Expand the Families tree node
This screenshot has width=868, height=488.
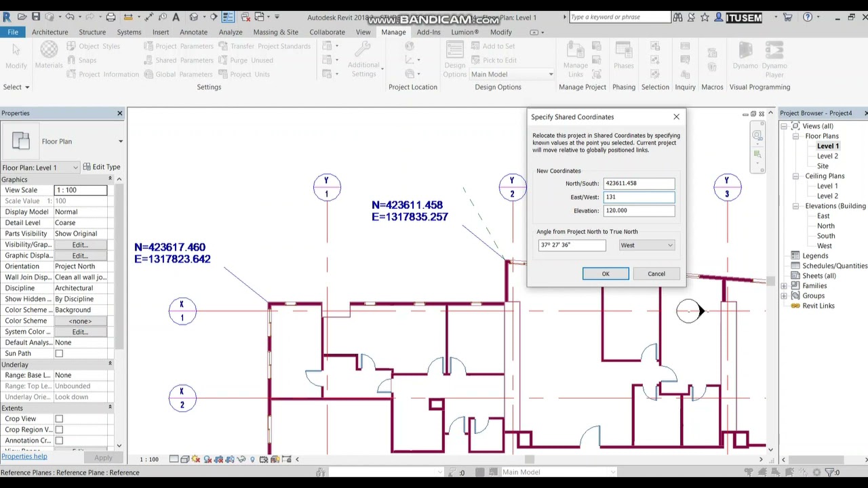[x=785, y=286]
